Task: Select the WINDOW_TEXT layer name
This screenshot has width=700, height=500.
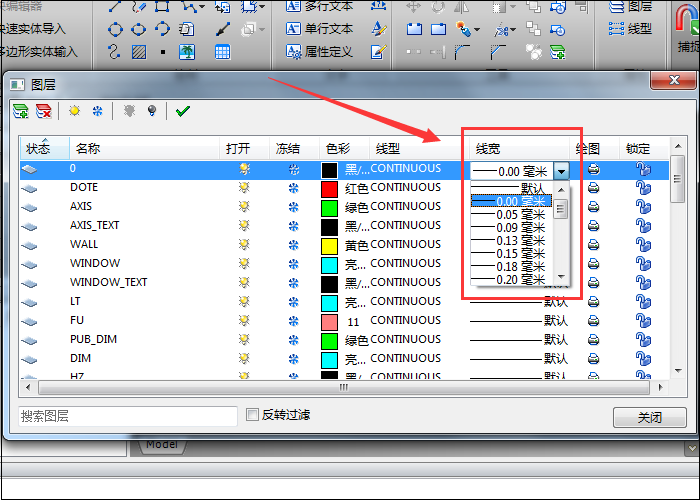Action: coord(108,282)
